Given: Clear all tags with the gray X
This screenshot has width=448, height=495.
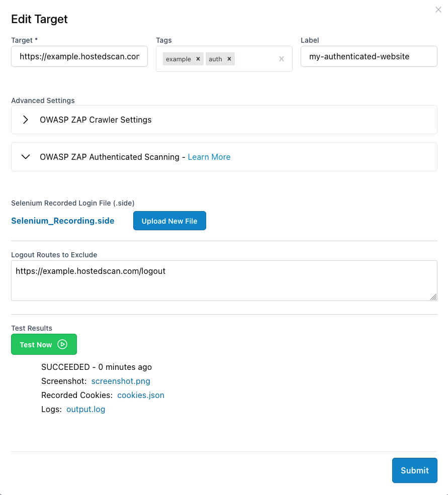Looking at the screenshot, I should pyautogui.click(x=281, y=59).
